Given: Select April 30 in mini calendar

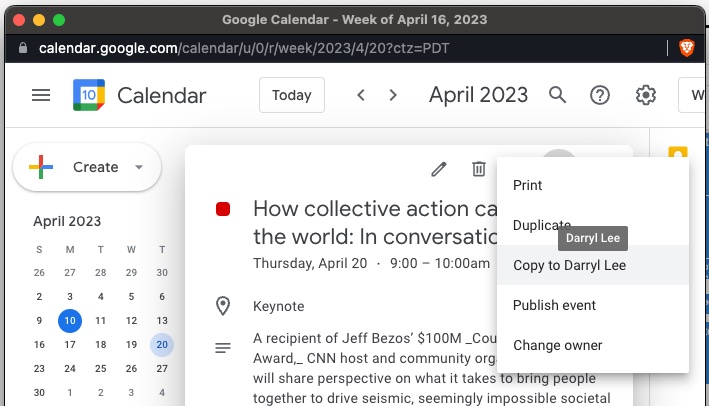Looking at the screenshot, I should point(39,392).
